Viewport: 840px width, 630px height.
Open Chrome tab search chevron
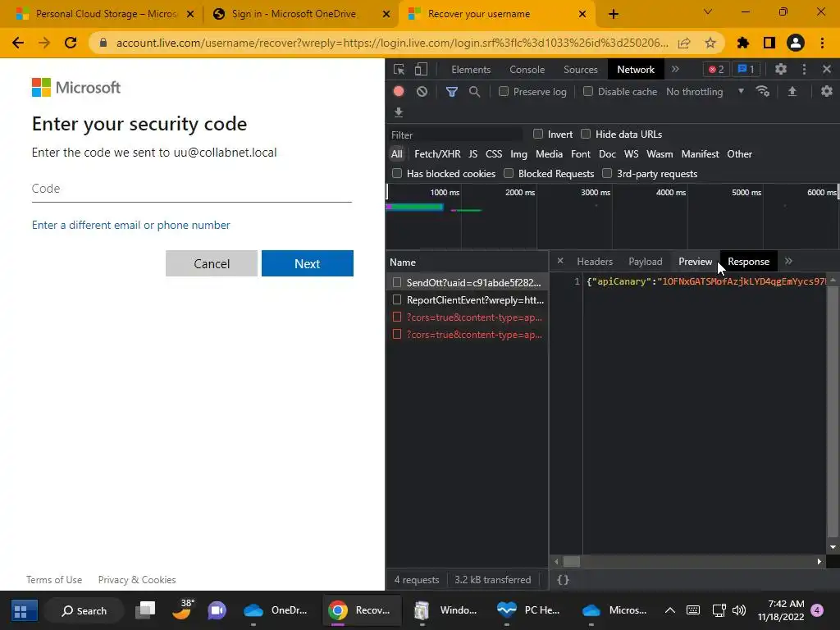(x=708, y=11)
